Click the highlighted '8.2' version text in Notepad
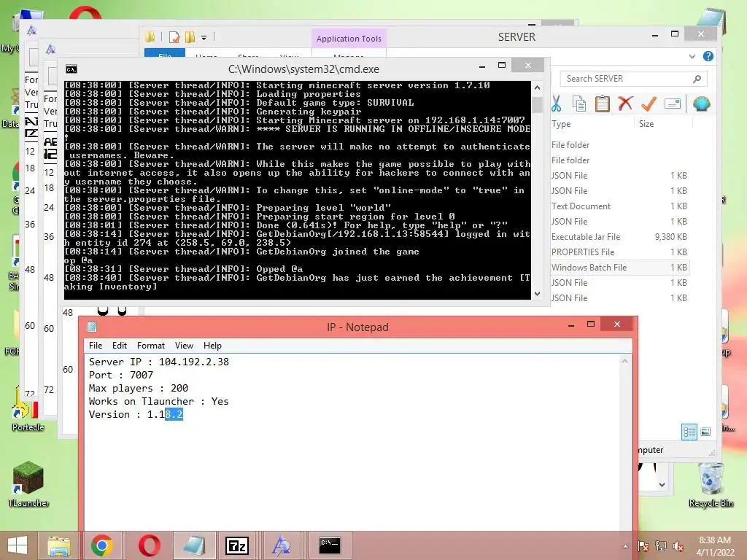 point(174,414)
